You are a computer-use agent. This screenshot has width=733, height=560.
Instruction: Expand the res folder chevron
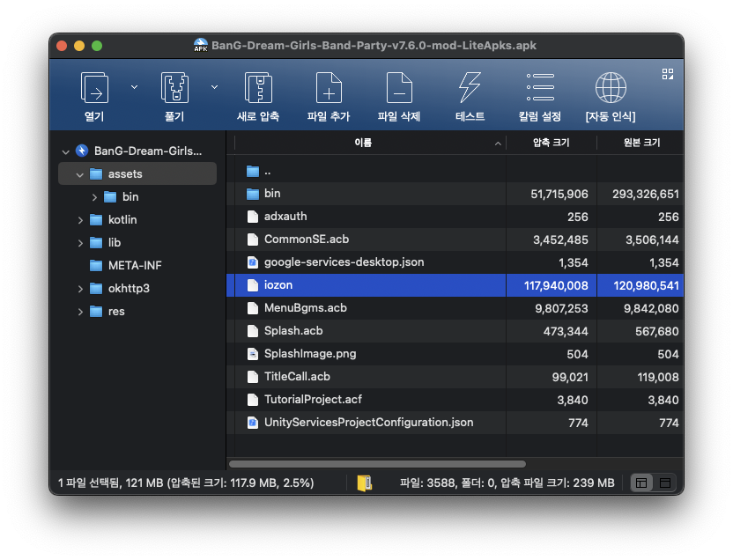coord(80,312)
